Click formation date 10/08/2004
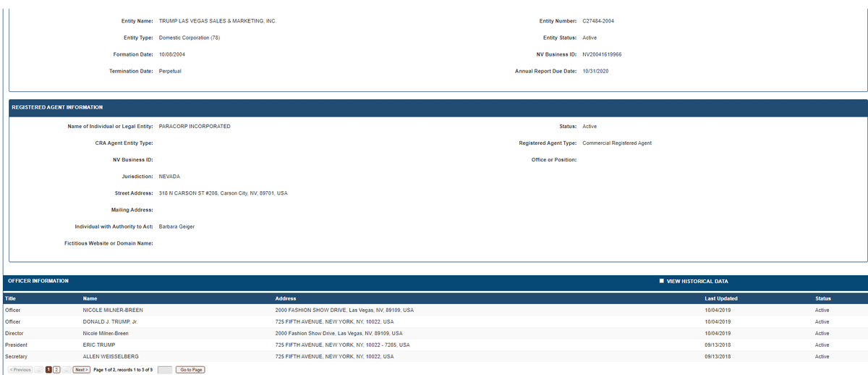This screenshot has width=868, height=375. (x=172, y=54)
